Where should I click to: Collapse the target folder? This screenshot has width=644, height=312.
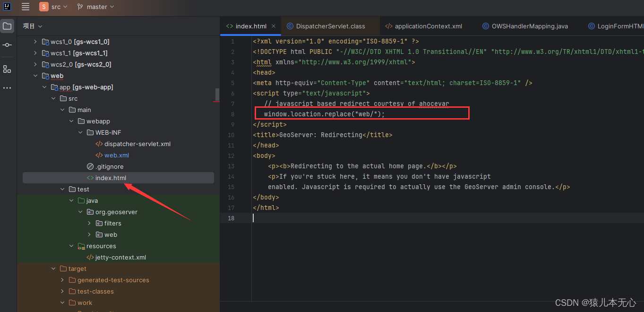53,269
